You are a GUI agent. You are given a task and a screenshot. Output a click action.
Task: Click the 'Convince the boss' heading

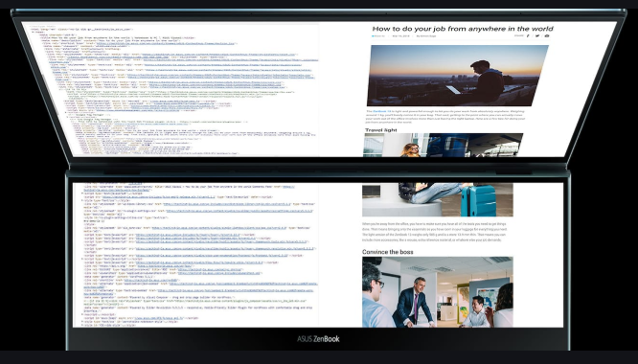click(387, 252)
